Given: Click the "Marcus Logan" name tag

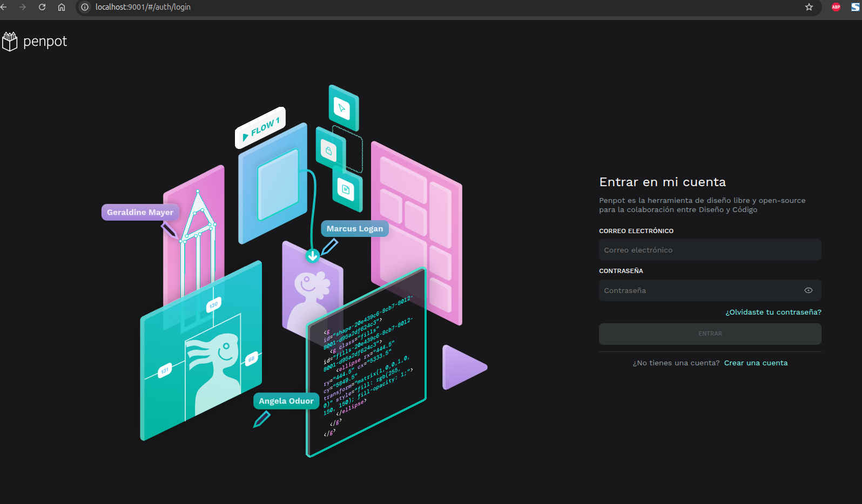Looking at the screenshot, I should 354,228.
